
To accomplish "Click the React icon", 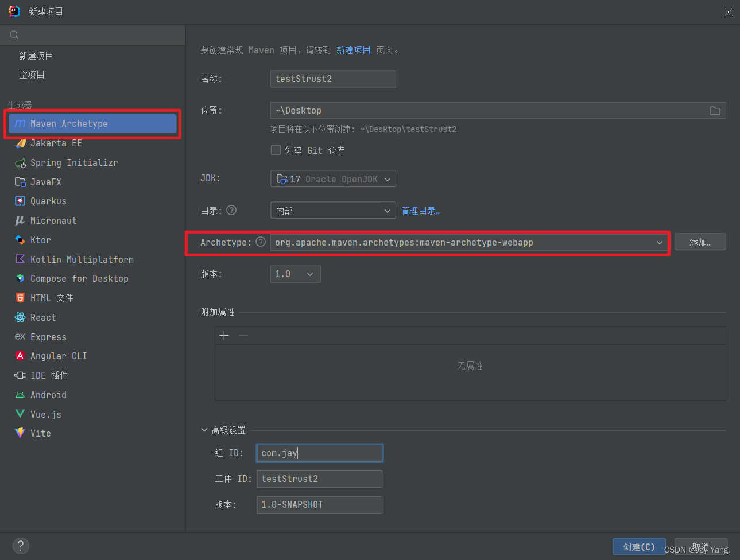I will (x=20, y=317).
